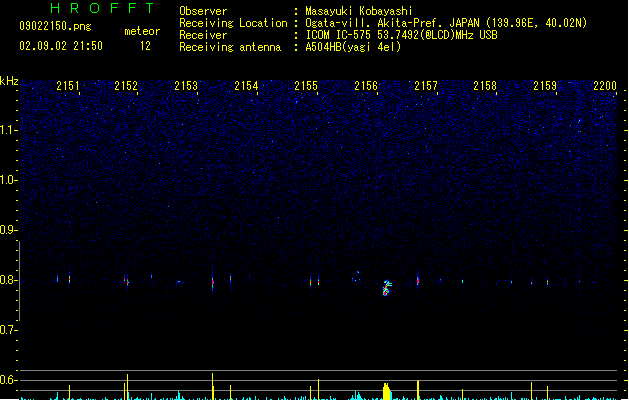Click the 2152 time tick label
This screenshot has height=400, width=629.
(x=126, y=86)
